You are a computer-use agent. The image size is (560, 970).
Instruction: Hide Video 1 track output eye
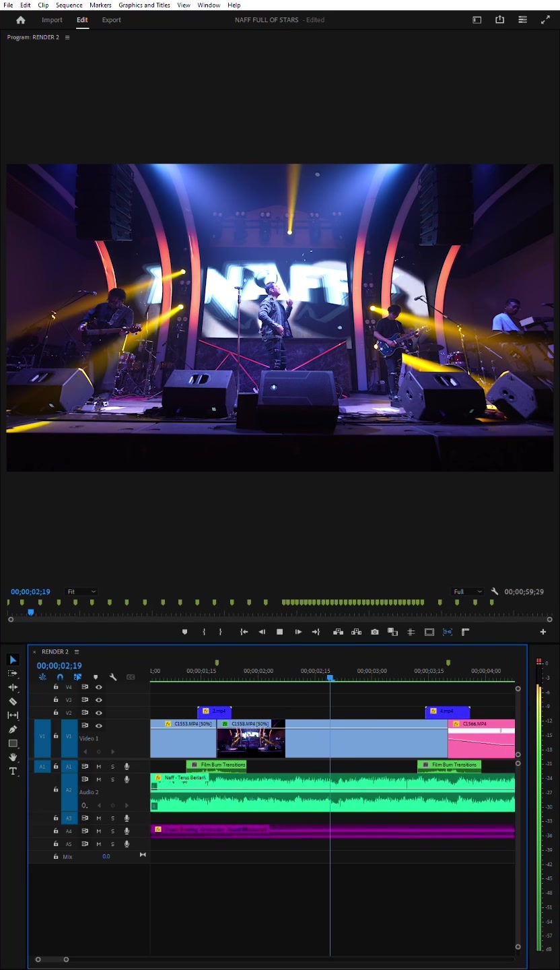[x=99, y=725]
